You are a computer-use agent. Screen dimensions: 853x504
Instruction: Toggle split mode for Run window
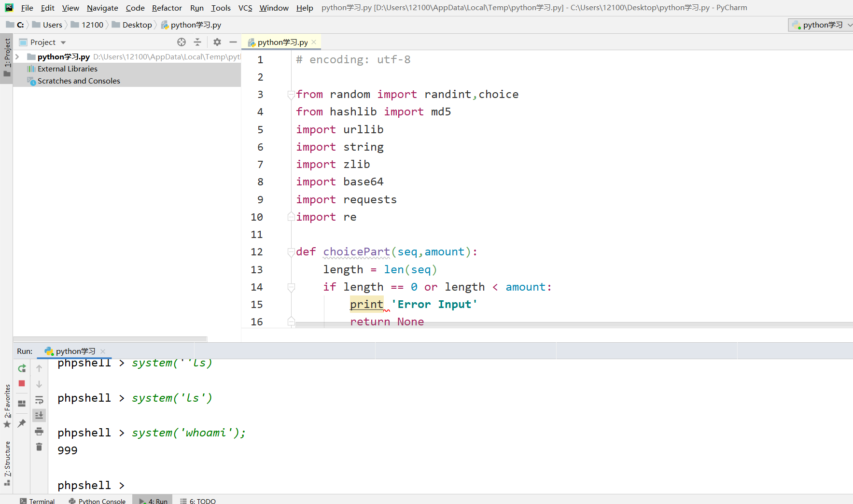point(21,403)
